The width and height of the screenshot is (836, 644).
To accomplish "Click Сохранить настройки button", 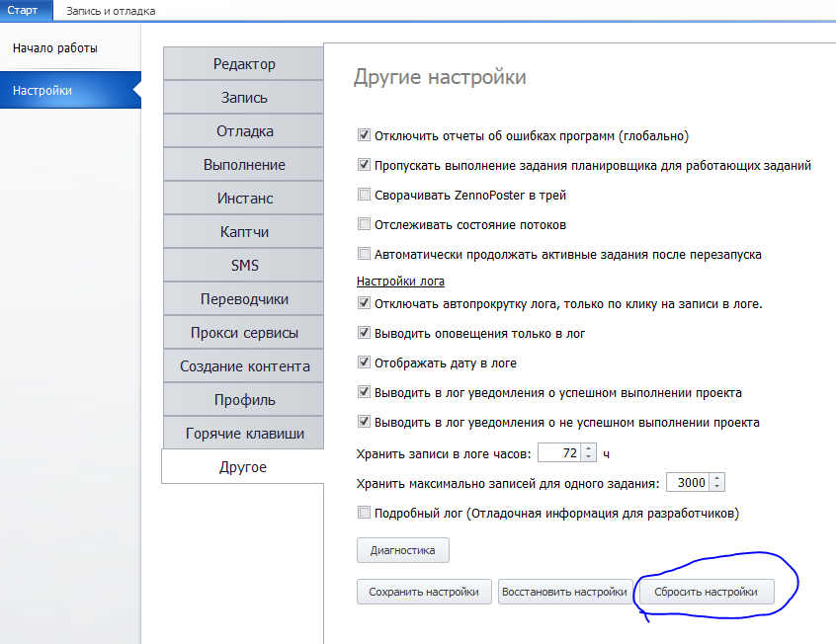I will (424, 592).
